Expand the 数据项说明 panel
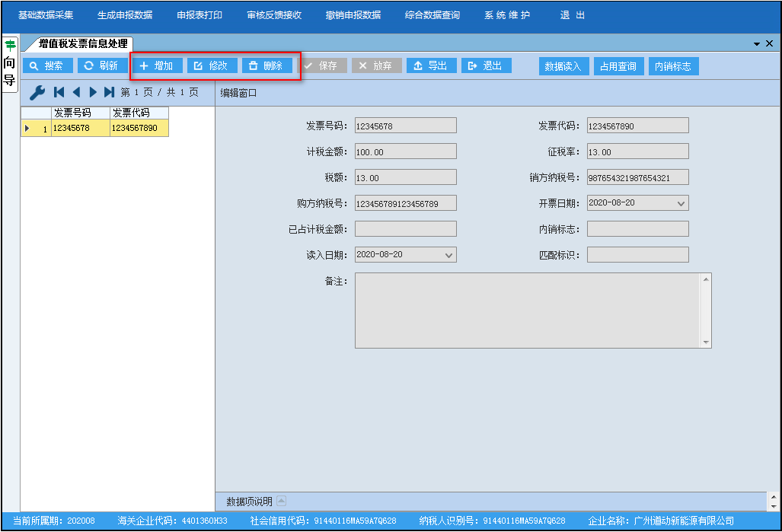The height and width of the screenshot is (532, 782). pos(281,501)
